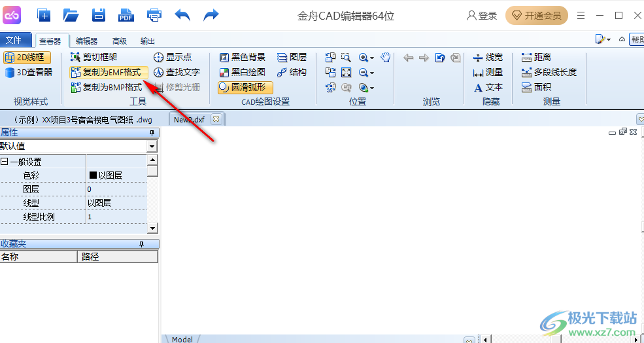644x343 pixels.
Task: Select the 剪切框架 clip frame tool
Action: (x=94, y=57)
